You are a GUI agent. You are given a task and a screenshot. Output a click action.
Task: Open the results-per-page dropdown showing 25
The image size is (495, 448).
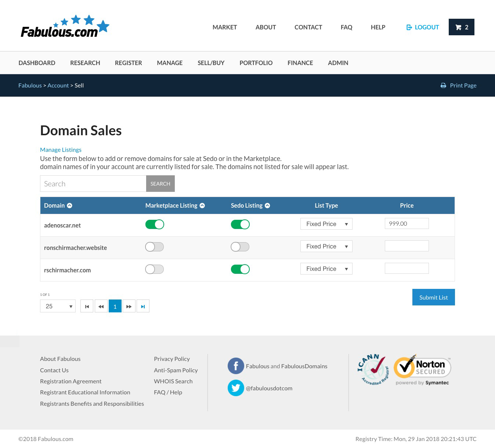[x=58, y=306]
